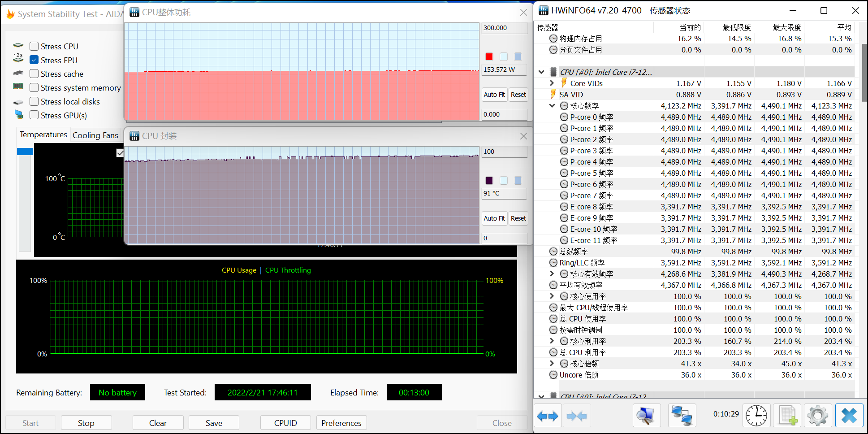Click Auto Fit in CPU power graph
The height and width of the screenshot is (434, 868).
(x=494, y=95)
